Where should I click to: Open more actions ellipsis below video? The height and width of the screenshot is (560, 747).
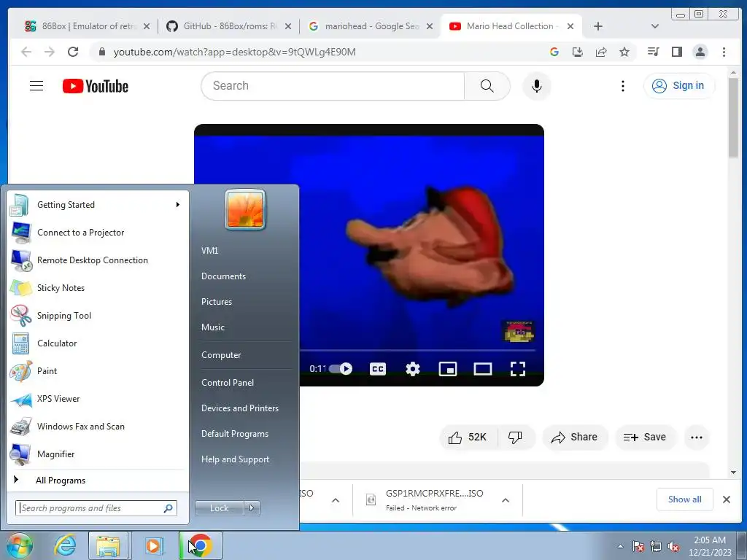coord(697,437)
